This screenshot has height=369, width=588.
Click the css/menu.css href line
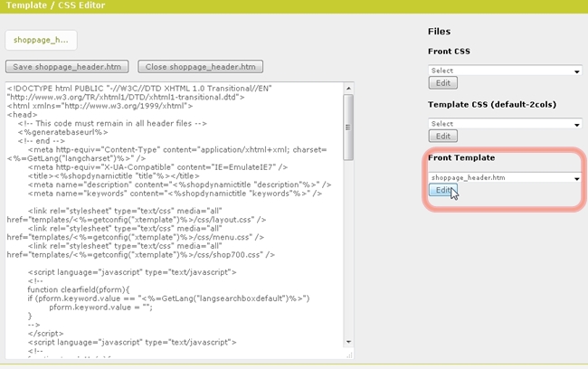pyautogui.click(x=136, y=237)
